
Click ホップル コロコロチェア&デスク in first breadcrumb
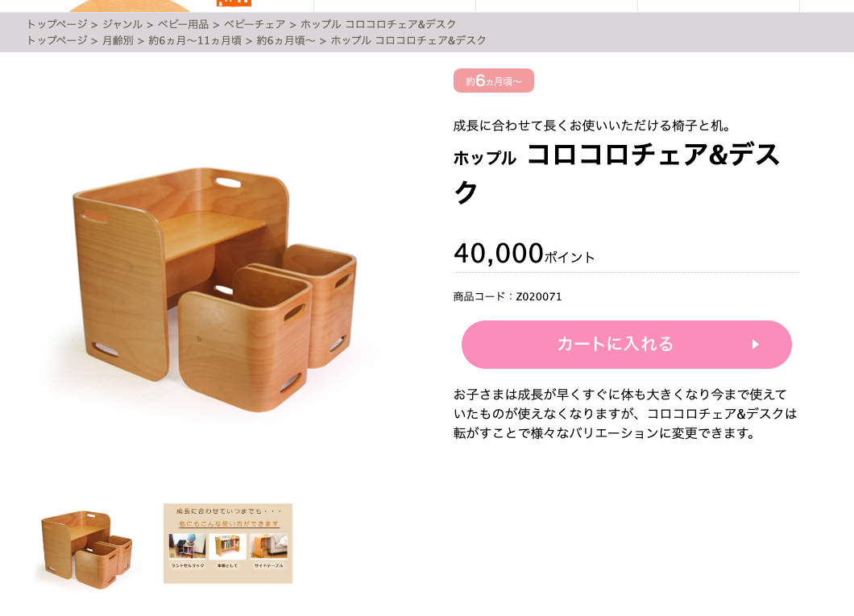(x=378, y=24)
